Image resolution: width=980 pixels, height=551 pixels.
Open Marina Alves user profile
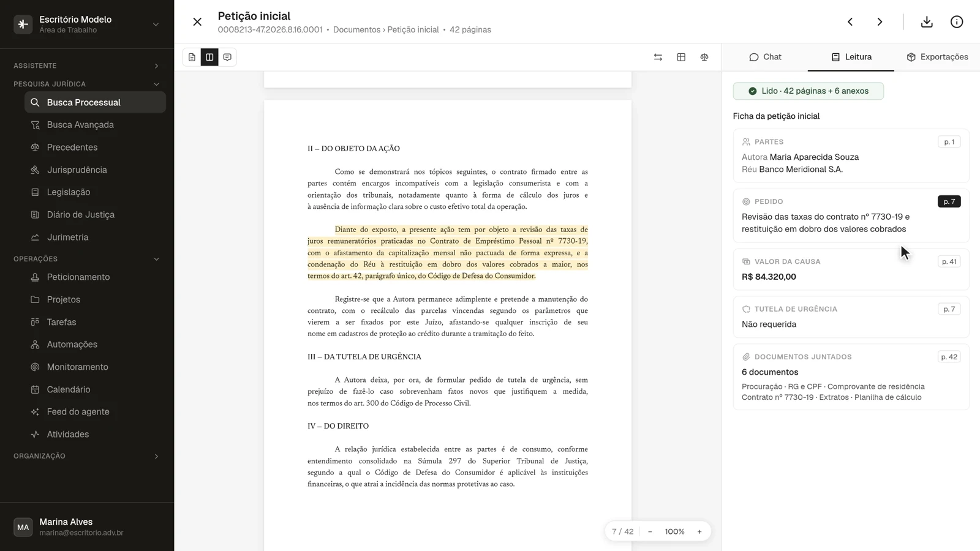click(87, 527)
